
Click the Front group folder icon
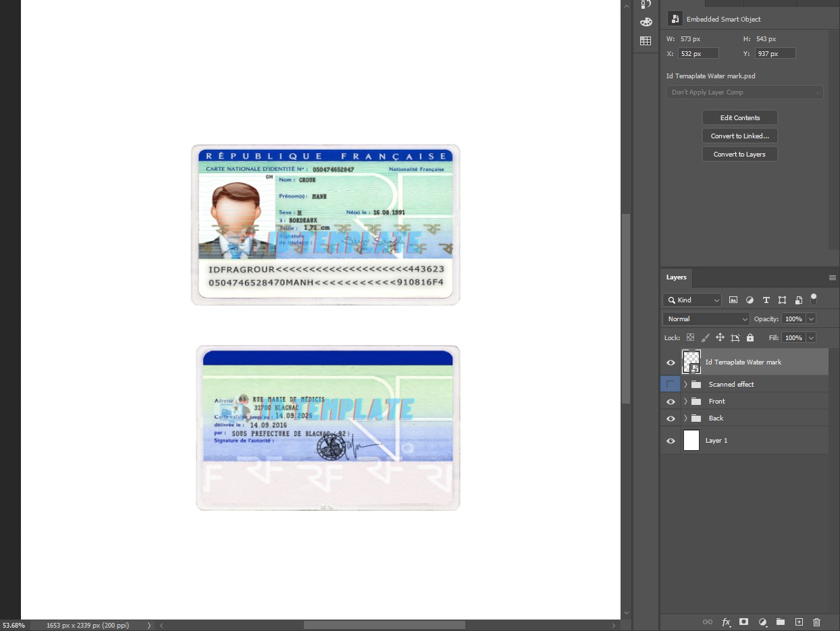pyautogui.click(x=696, y=402)
